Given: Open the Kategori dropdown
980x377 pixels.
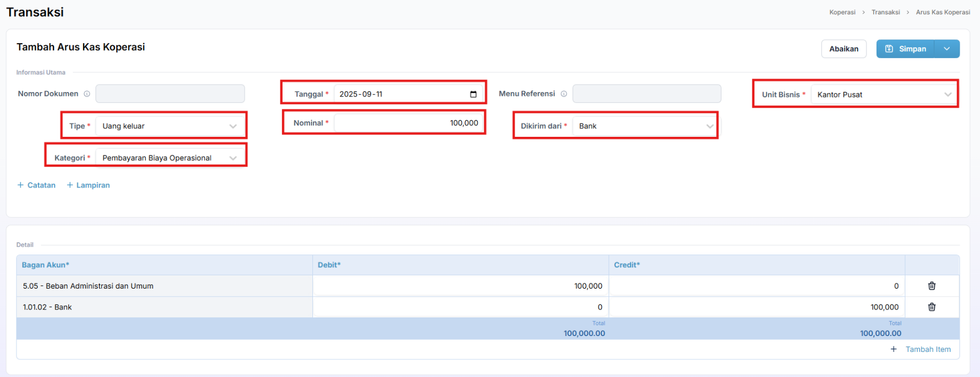Looking at the screenshot, I should pos(170,158).
